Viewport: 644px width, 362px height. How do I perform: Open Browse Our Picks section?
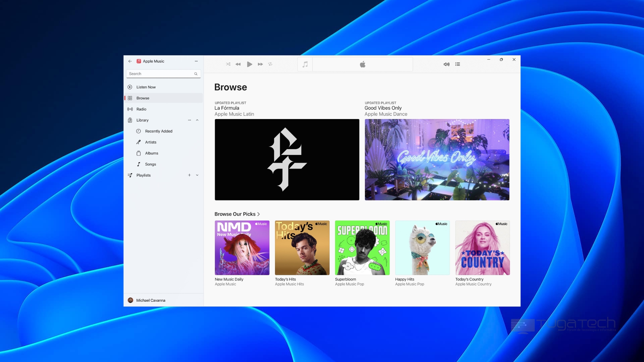(x=237, y=214)
